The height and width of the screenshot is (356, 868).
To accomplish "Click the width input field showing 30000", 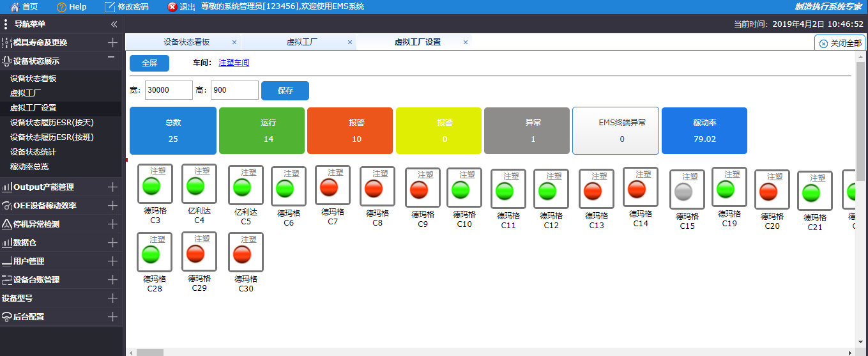I will pos(169,90).
